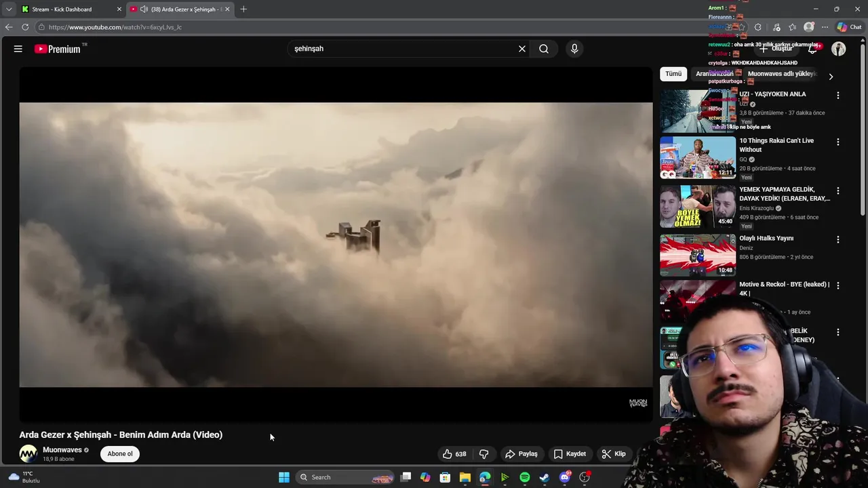The width and height of the screenshot is (868, 488).
Task: Open Microsoft Store from taskbar
Action: click(445, 477)
